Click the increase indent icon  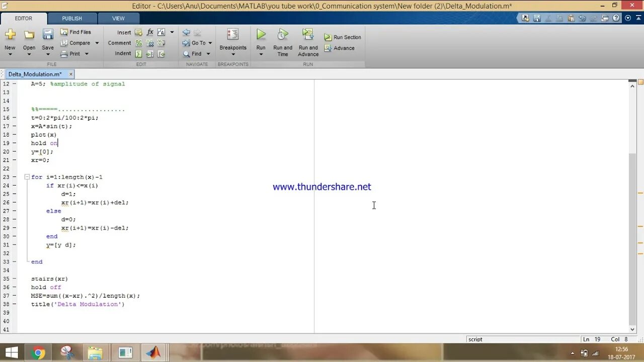coord(150,54)
